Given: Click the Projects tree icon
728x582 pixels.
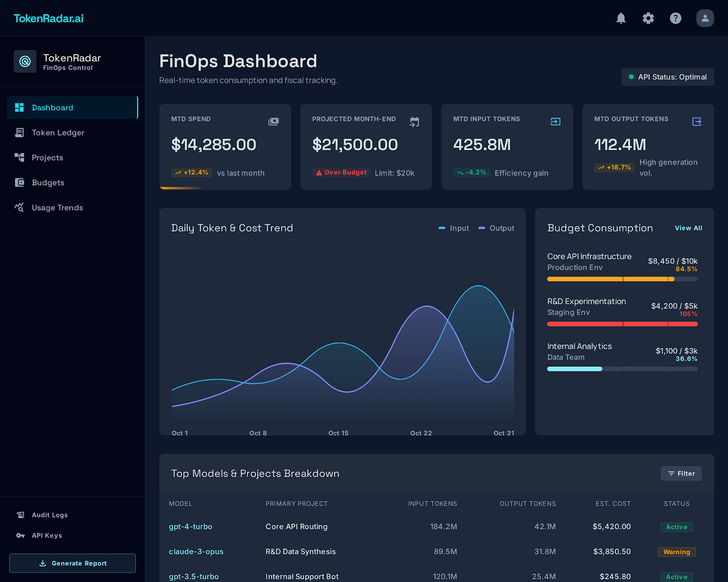Looking at the screenshot, I should 20,157.
